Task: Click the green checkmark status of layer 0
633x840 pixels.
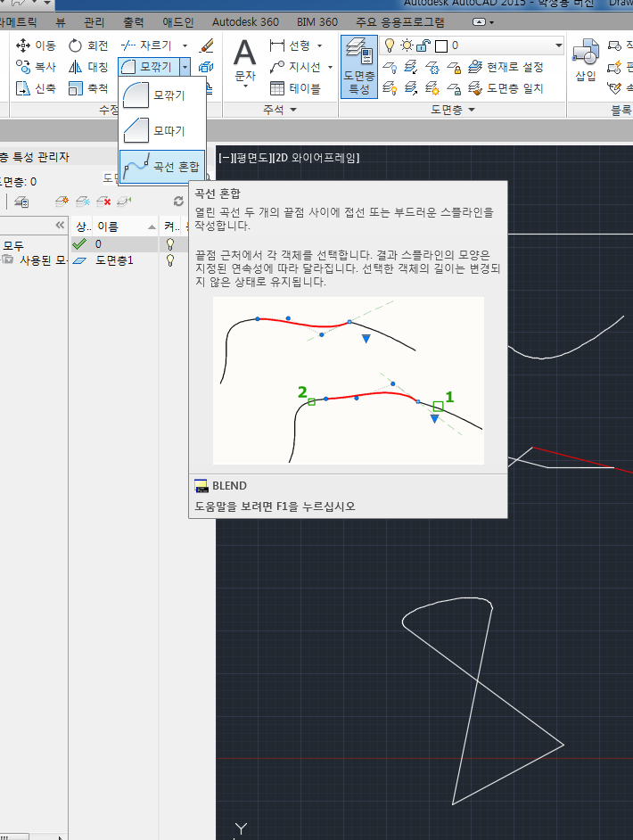Action: click(x=79, y=244)
